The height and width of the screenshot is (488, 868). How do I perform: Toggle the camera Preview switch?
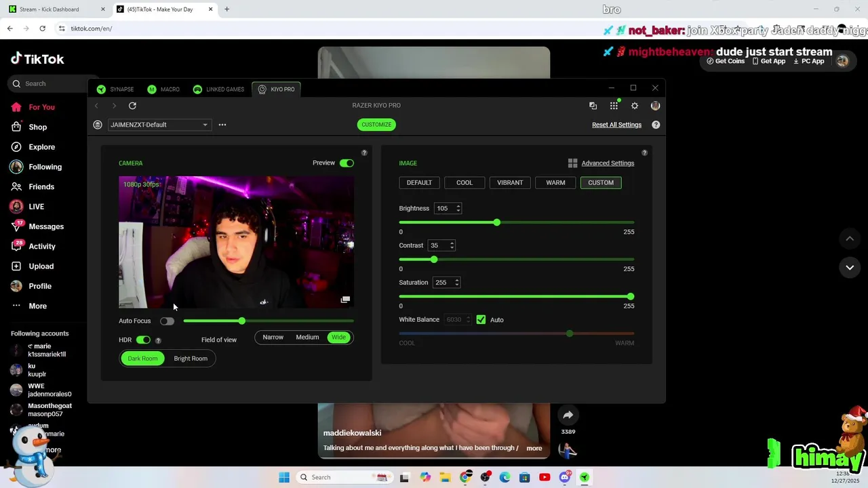click(x=347, y=163)
